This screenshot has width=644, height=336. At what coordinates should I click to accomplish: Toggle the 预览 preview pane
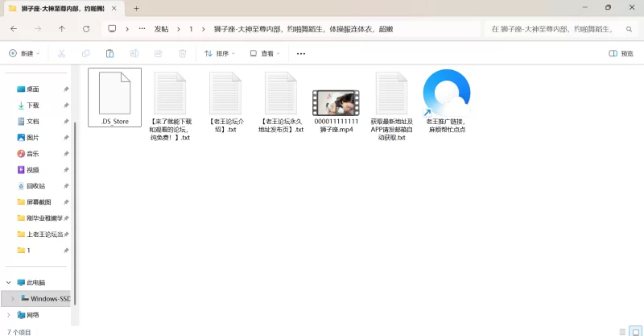pyautogui.click(x=621, y=53)
